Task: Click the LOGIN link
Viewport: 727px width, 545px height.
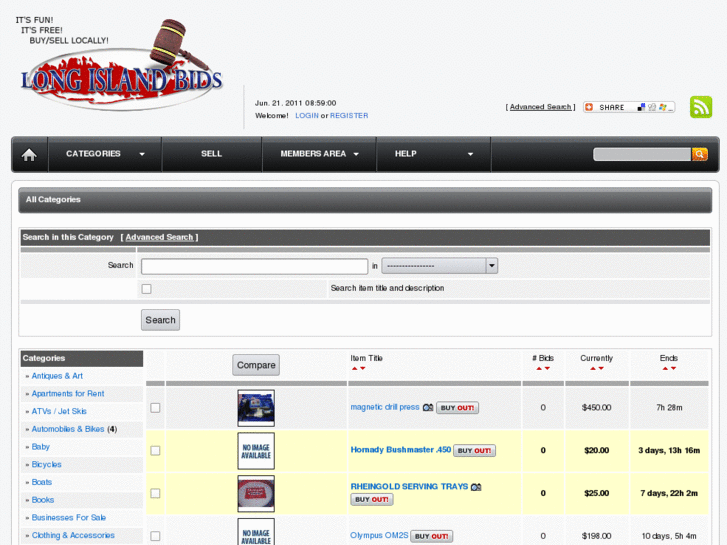Action: click(307, 115)
